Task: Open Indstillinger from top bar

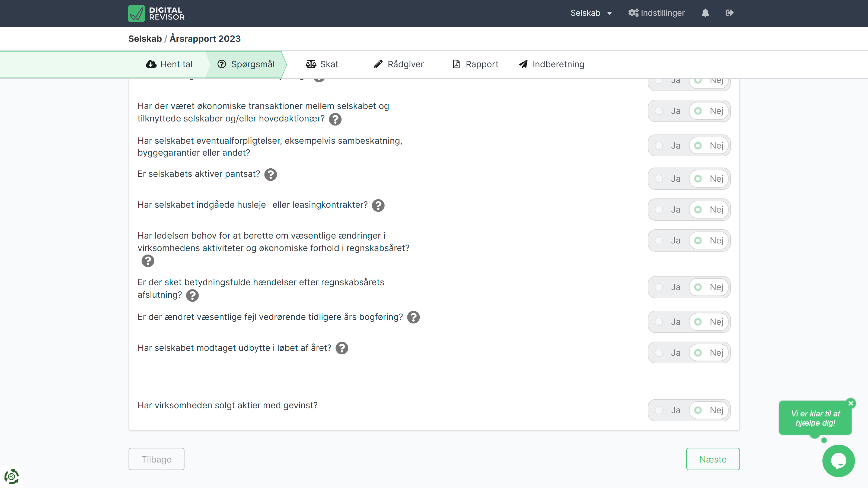Action: (x=656, y=13)
